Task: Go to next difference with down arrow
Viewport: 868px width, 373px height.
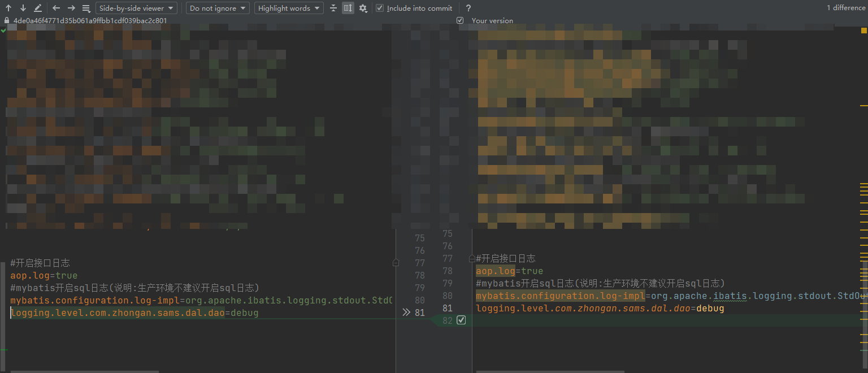Action: coord(23,8)
